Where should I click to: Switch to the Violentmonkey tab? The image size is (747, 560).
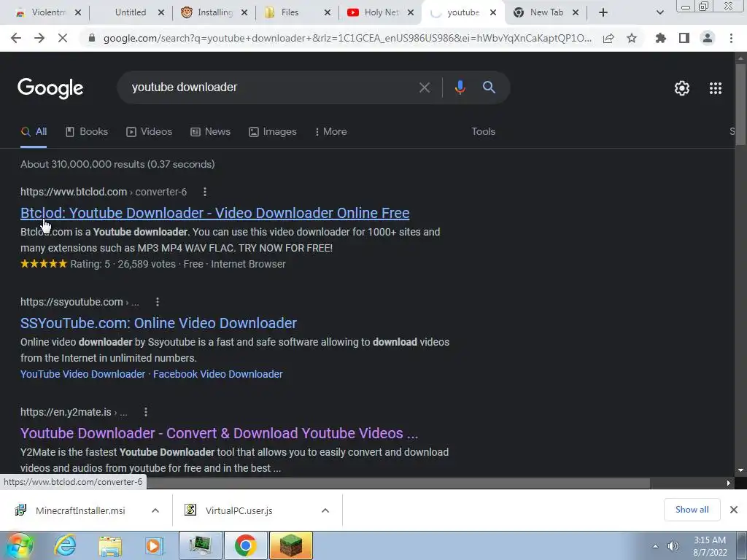point(47,12)
